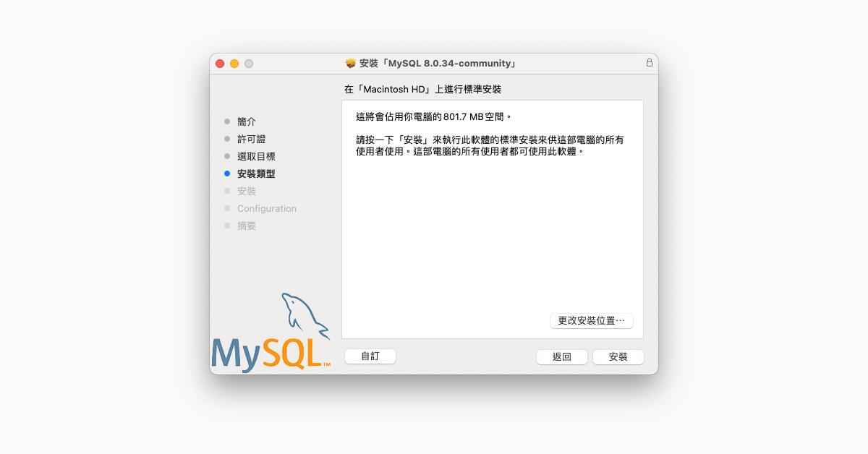The image size is (868, 454).
Task: Open the 自訂 (Customize) options
Action: click(x=370, y=356)
